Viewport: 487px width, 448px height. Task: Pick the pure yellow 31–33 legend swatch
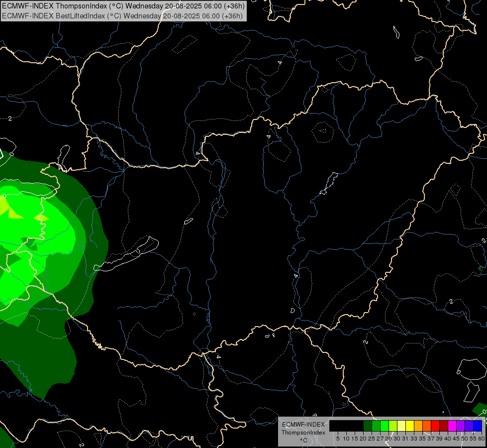410,426
